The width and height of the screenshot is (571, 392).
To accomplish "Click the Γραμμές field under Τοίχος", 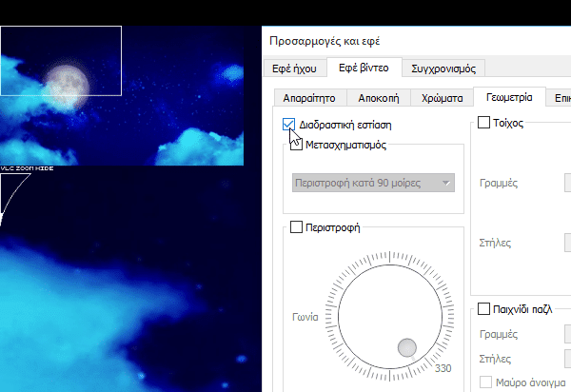I will pos(568,183).
